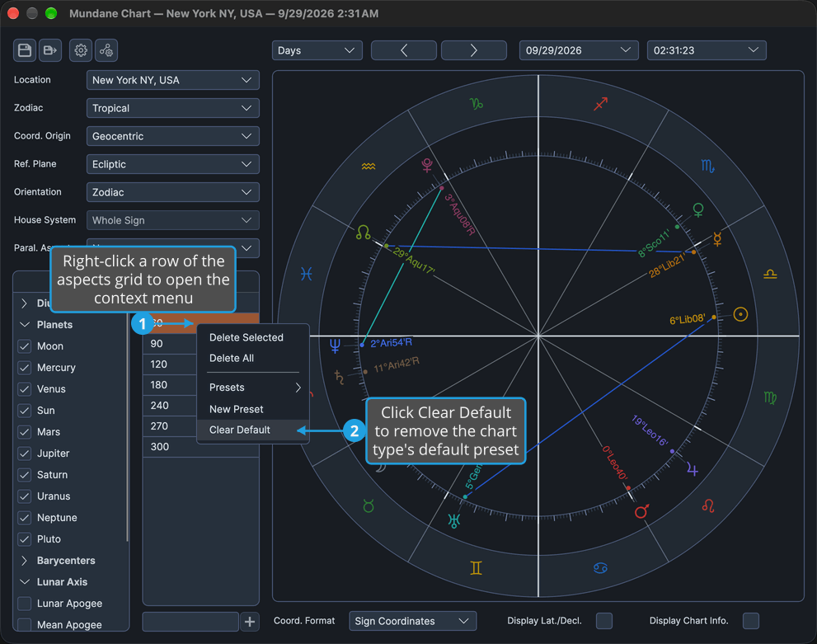The width and height of the screenshot is (817, 644).
Task: Click the Venus glyph in the chart
Action: pyautogui.click(x=698, y=210)
